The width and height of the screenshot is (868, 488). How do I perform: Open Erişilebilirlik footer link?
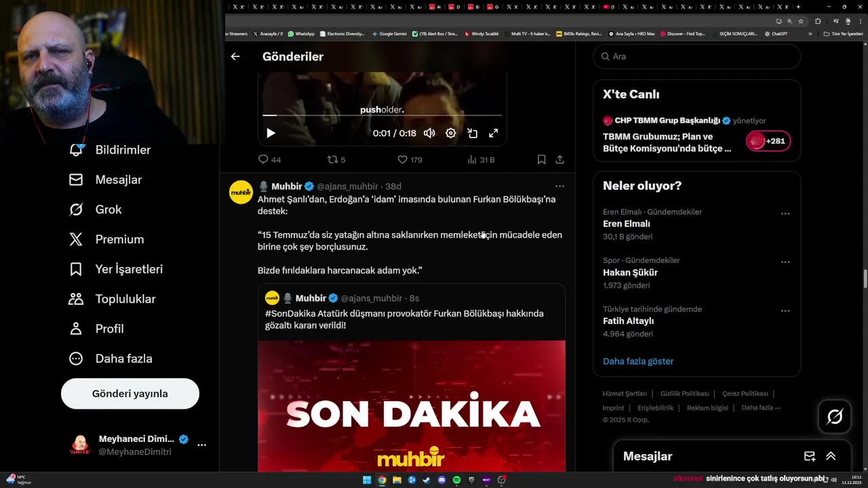click(x=656, y=408)
